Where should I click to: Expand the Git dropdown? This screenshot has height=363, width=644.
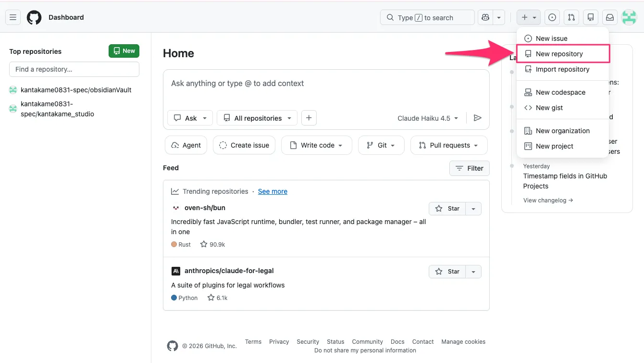click(x=381, y=145)
